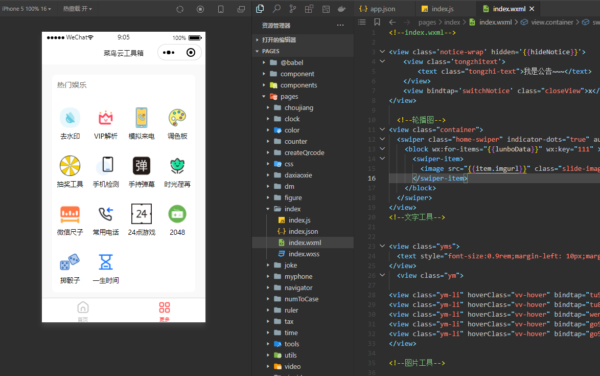Open the 去水印 watermark removal tool
The image size is (600, 376).
click(x=70, y=118)
